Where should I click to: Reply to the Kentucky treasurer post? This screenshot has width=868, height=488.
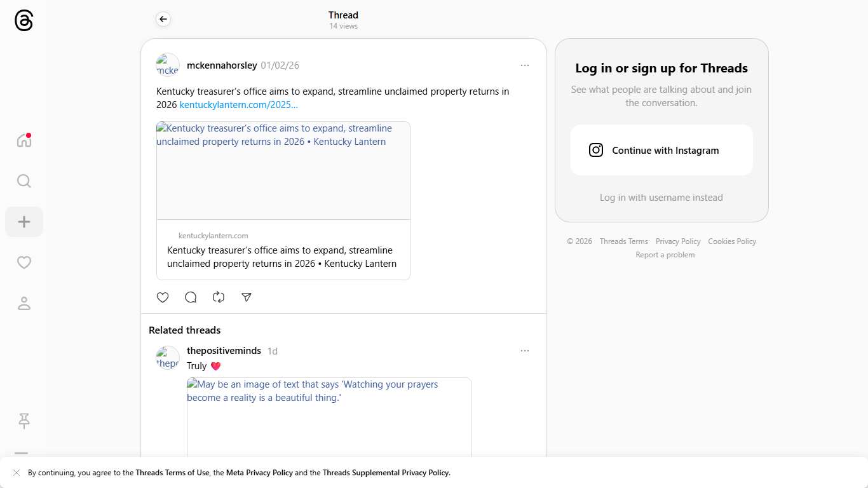(191, 297)
